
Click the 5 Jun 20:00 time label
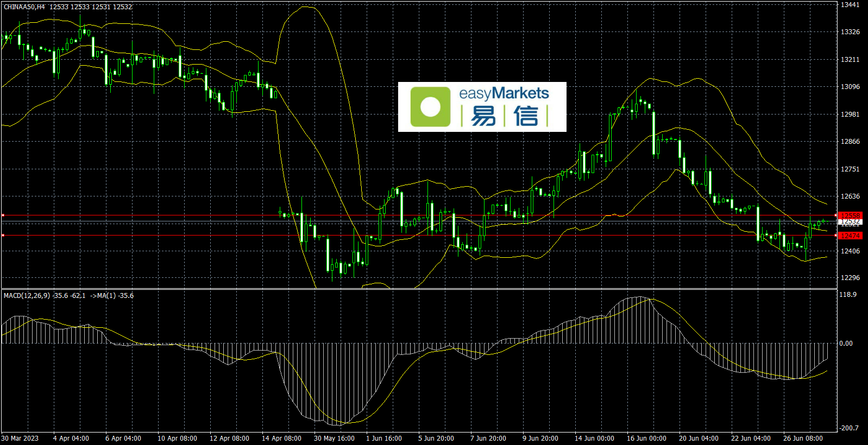[436, 438]
